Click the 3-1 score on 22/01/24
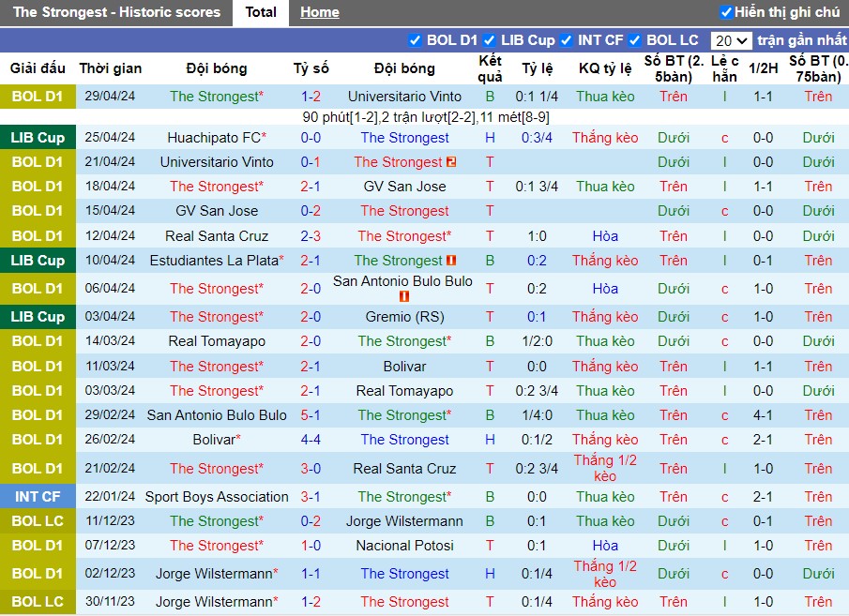This screenshot has width=849, height=616. [x=311, y=497]
